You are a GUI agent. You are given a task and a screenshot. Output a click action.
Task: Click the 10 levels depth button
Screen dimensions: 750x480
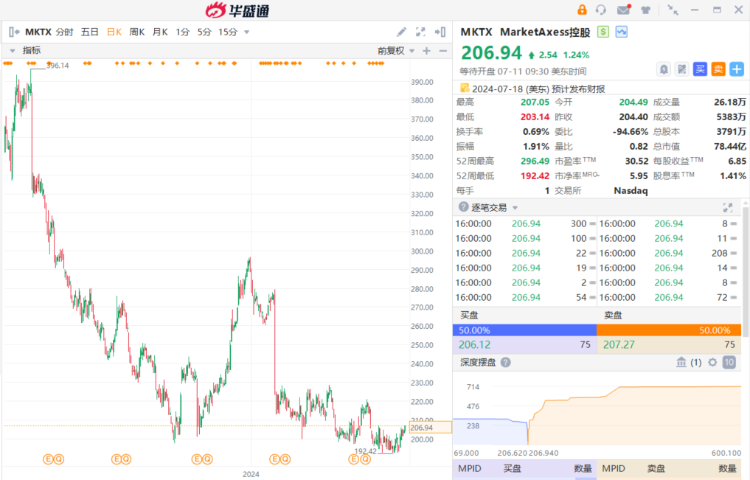coord(729,362)
